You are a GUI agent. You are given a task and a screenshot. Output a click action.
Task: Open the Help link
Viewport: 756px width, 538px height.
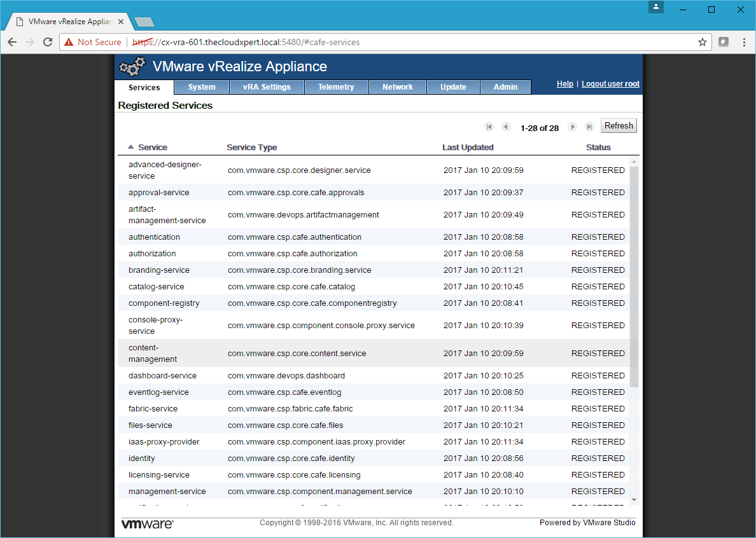564,84
